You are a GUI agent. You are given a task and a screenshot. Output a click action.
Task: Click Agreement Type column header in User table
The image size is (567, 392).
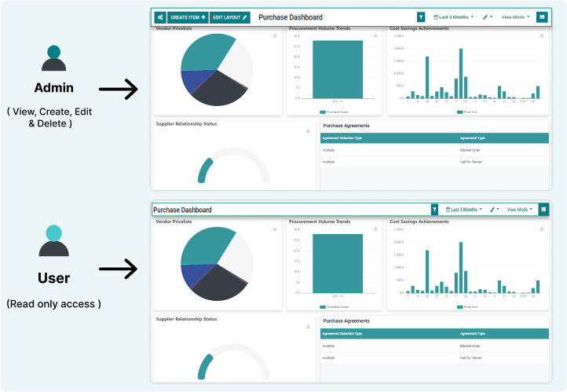pos(473,333)
